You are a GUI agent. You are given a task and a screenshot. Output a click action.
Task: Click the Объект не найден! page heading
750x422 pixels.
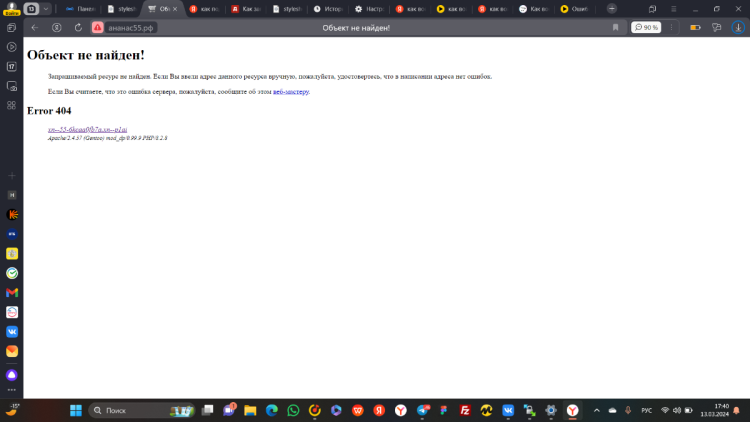pos(86,55)
